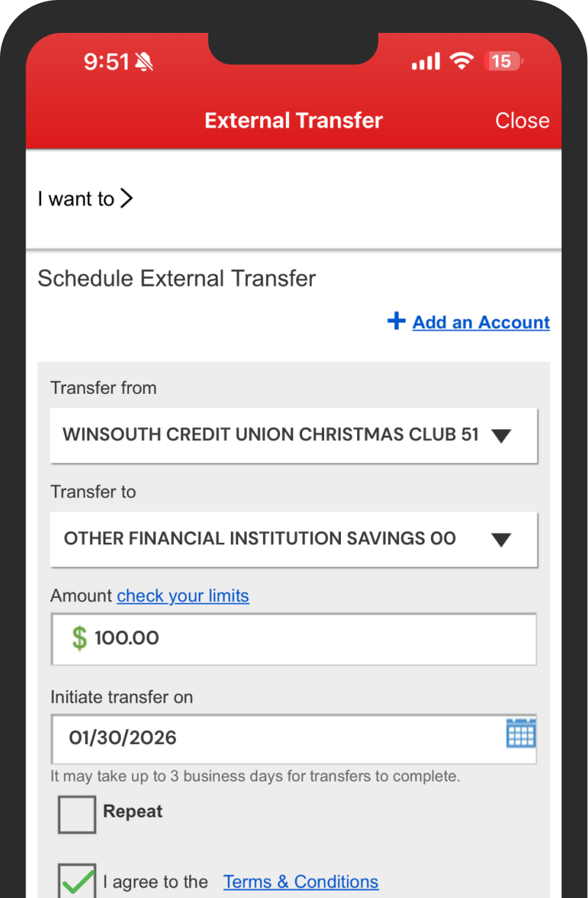Tap the muted bell icon in status bar
The height and width of the screenshot is (898, 588).
tap(144, 62)
